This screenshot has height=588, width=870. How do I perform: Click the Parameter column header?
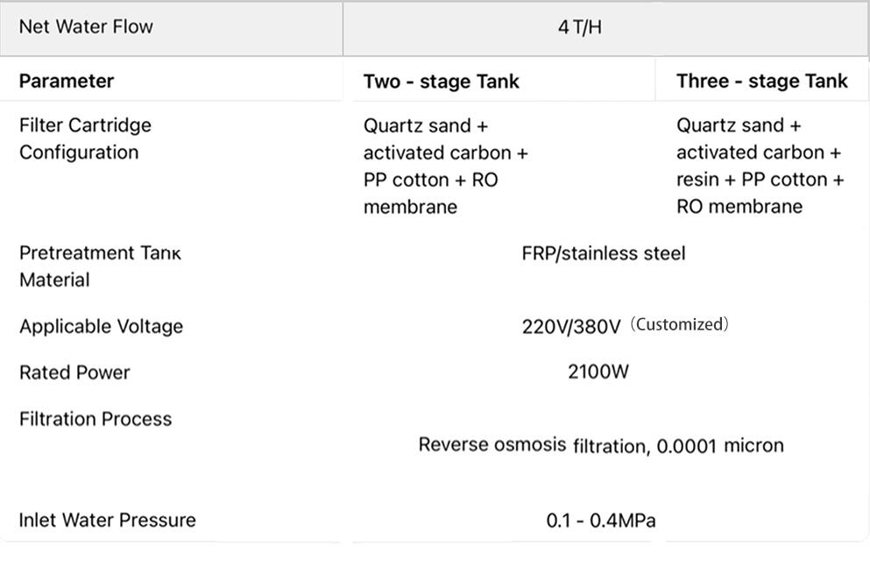click(67, 81)
